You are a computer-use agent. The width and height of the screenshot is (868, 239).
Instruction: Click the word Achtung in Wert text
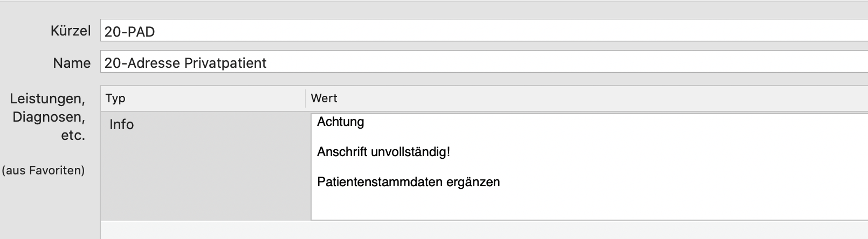click(x=340, y=122)
